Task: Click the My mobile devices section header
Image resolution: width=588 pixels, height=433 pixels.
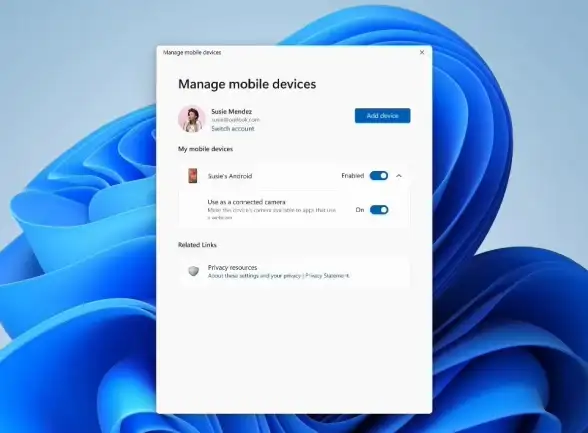Action: pyautogui.click(x=206, y=149)
